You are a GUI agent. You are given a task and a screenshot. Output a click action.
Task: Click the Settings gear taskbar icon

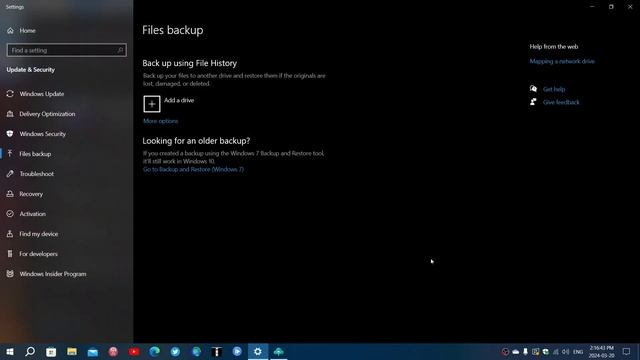coord(258,351)
